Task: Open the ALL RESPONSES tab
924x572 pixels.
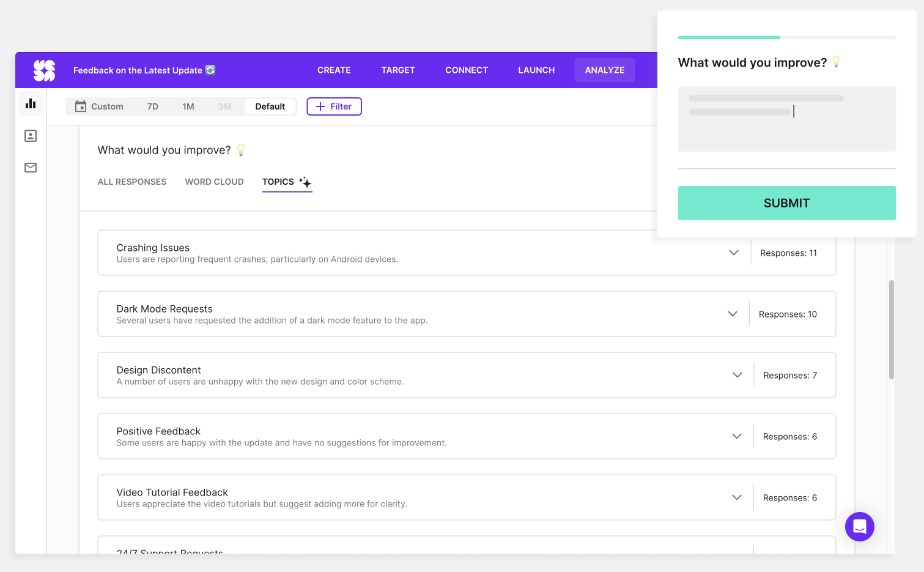Action: (x=132, y=182)
